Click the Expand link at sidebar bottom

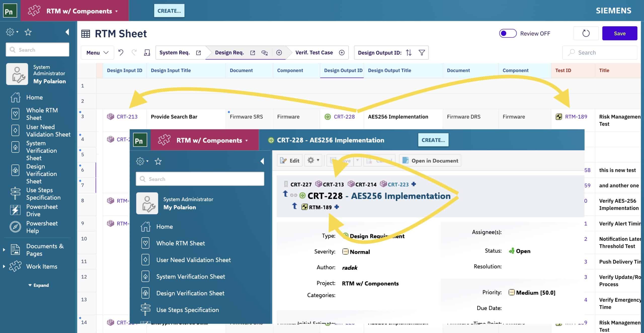pyautogui.click(x=39, y=285)
